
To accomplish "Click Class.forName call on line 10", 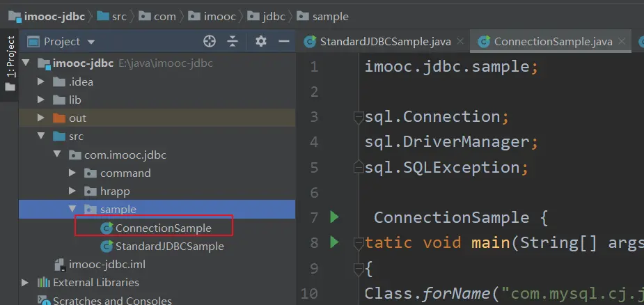I will tap(427, 293).
